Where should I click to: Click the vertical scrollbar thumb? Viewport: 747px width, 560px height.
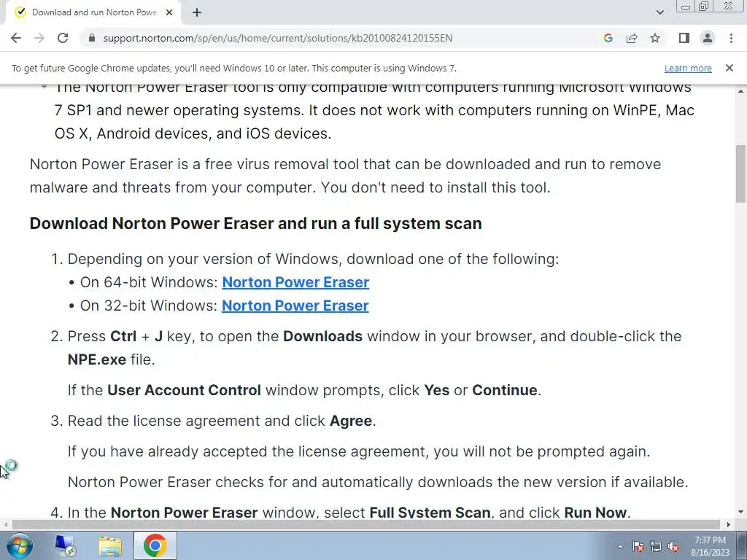coord(740,174)
